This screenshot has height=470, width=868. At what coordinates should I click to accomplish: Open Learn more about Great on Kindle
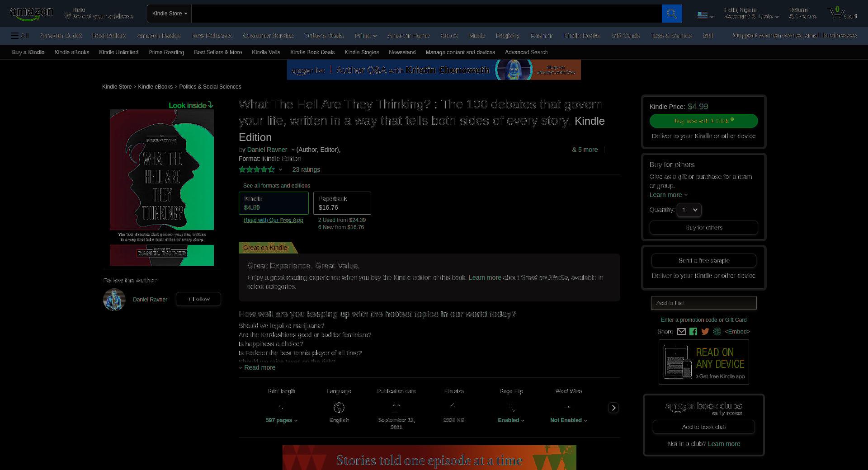(485, 277)
